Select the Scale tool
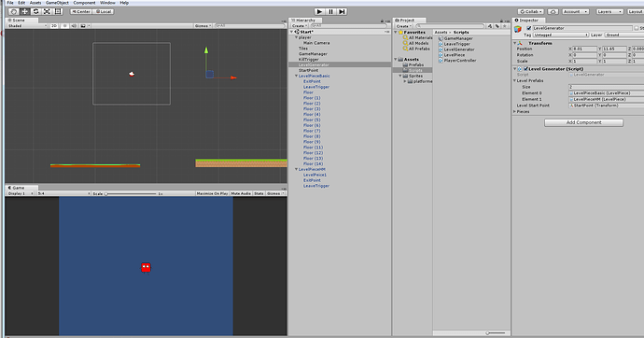 click(x=47, y=11)
